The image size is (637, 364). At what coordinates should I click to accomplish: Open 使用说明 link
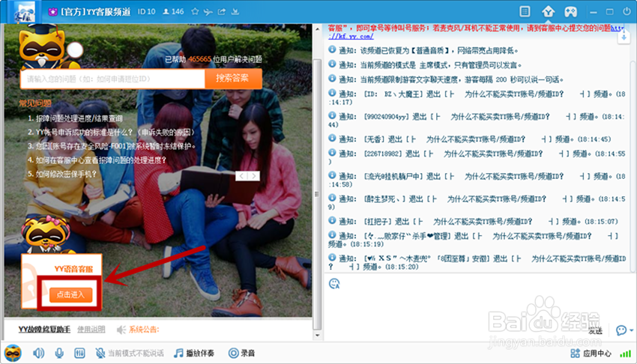click(x=91, y=329)
